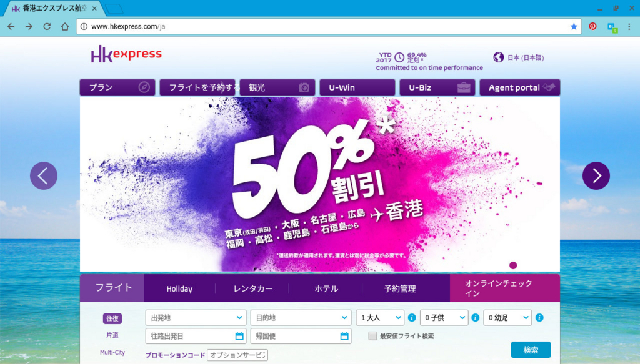Click 検索 search button
Image resolution: width=640 pixels, height=364 pixels.
click(531, 350)
